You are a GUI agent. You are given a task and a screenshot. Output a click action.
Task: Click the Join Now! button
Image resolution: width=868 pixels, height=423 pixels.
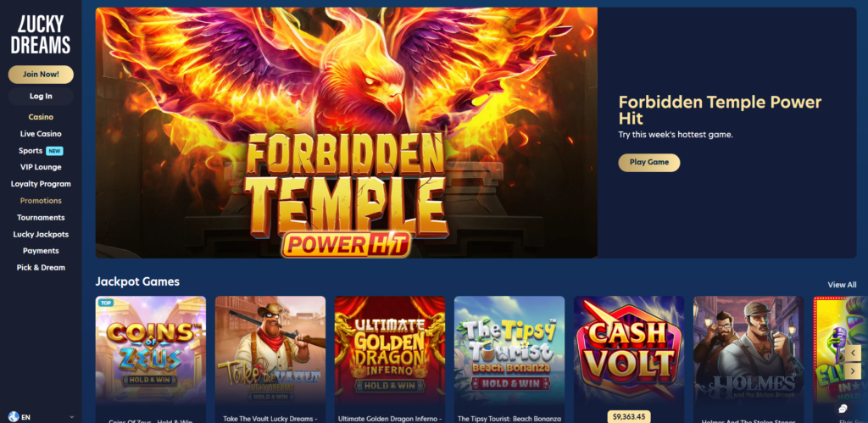[41, 75]
